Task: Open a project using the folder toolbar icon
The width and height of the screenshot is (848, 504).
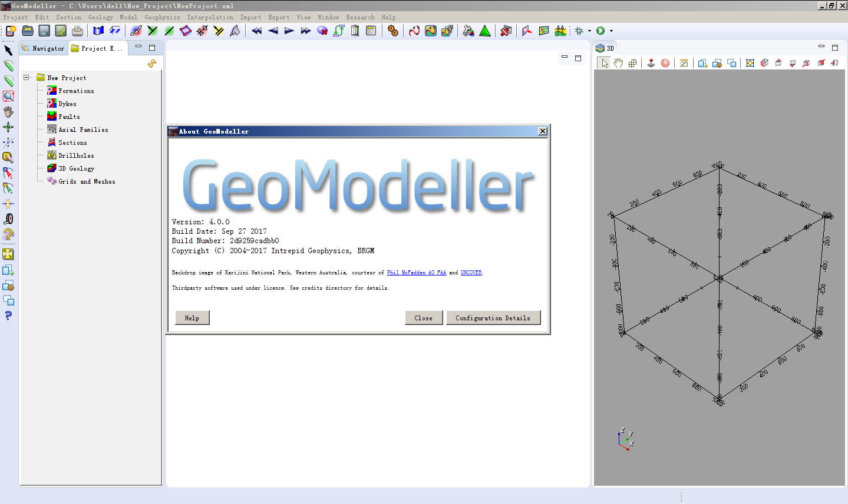Action: click(28, 31)
